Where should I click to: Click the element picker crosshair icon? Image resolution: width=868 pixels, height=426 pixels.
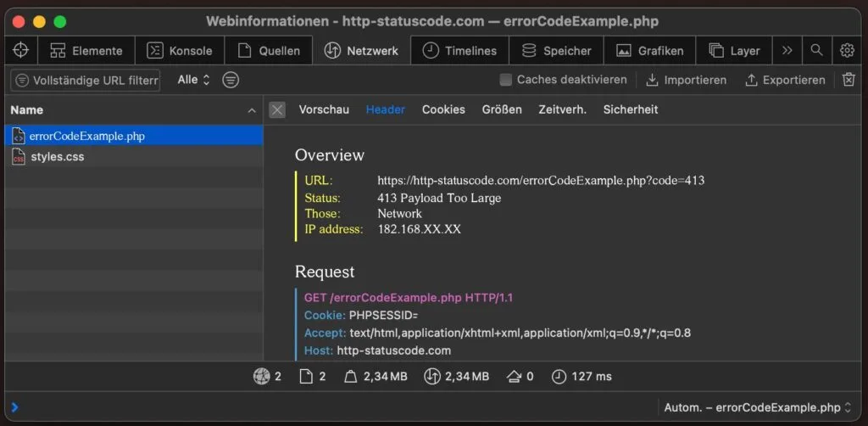coord(21,50)
